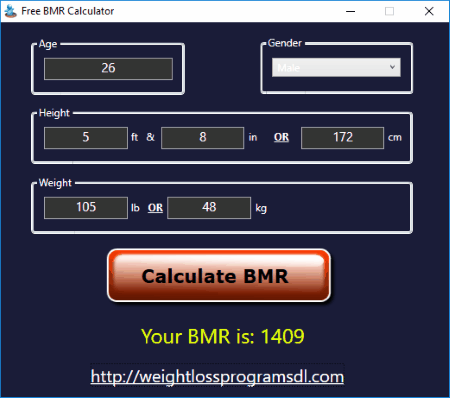Viewport: 450px width, 398px height.
Task: Click the 'cm' unit label
Action: pos(395,137)
